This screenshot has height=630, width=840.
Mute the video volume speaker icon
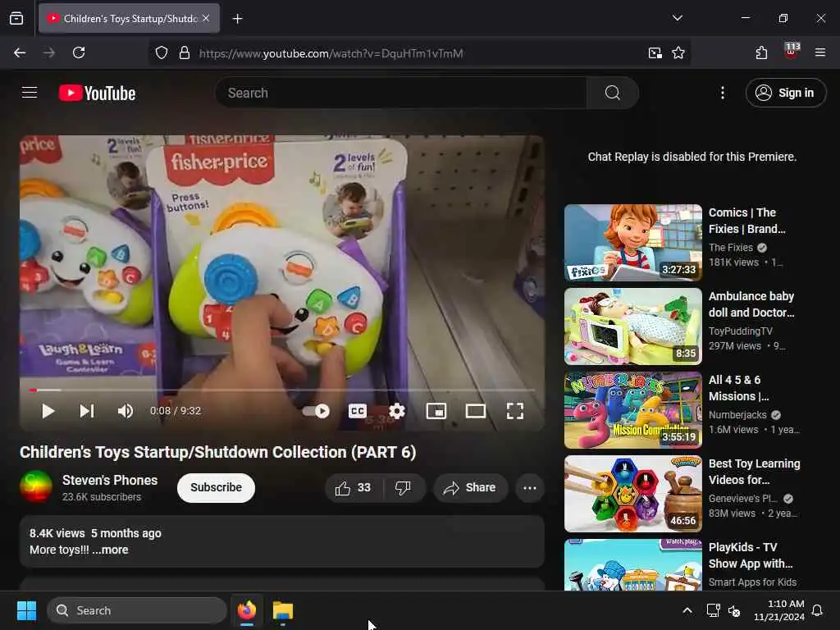(126, 411)
